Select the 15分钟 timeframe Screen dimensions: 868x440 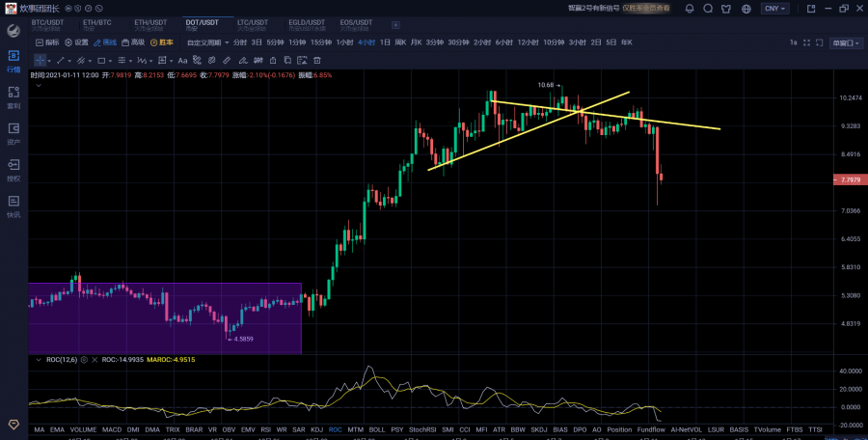tap(320, 42)
